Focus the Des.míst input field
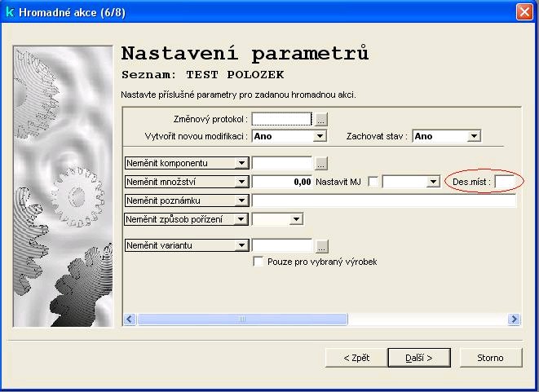 tap(505, 182)
